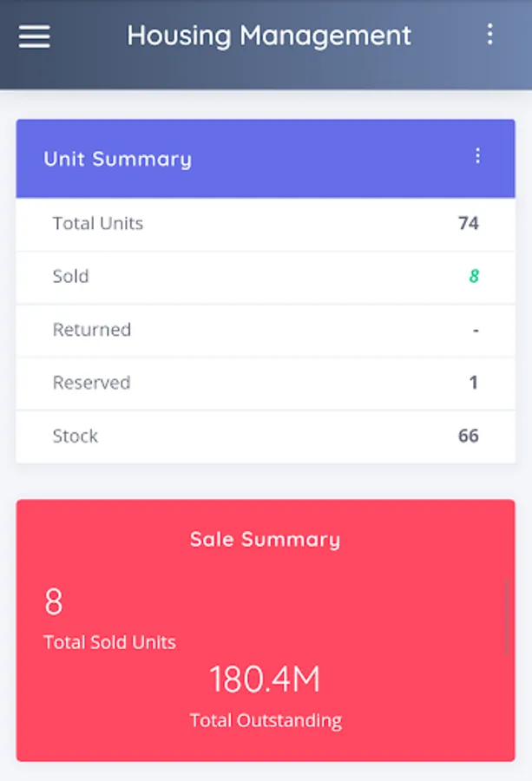Tap the Unit Summary card title
This screenshot has width=532, height=781.
pos(117,159)
